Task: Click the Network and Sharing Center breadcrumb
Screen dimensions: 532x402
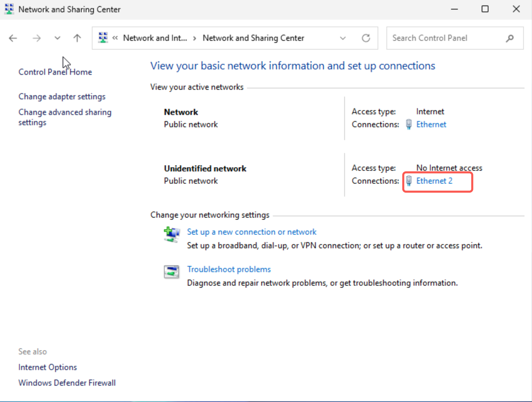Action: (x=253, y=38)
